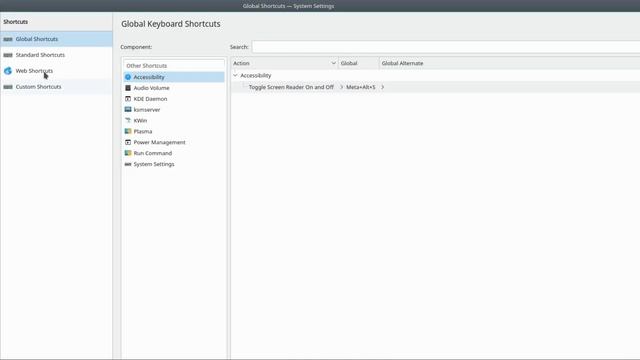This screenshot has height=360, width=640.
Task: Click the Web Shortcuts globe icon
Action: click(8, 71)
